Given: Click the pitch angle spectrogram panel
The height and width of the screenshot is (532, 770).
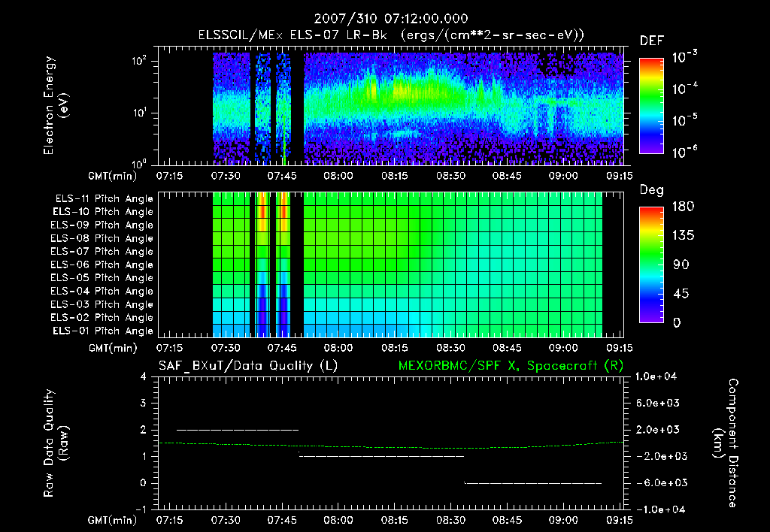Looking at the screenshot, I should 391,264.
